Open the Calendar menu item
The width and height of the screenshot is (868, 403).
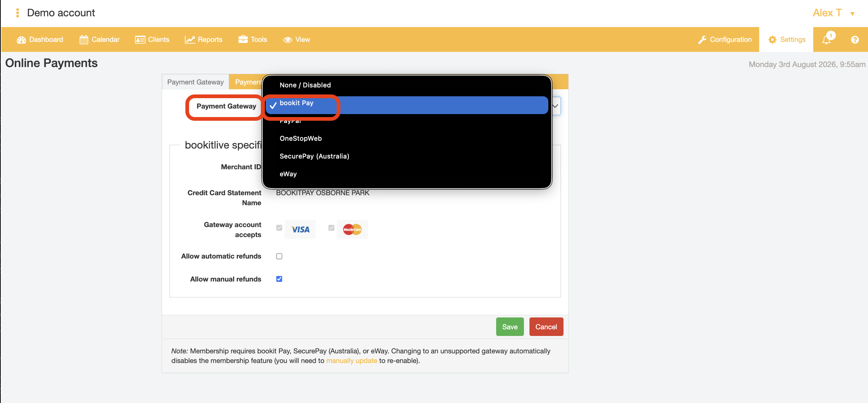point(100,40)
